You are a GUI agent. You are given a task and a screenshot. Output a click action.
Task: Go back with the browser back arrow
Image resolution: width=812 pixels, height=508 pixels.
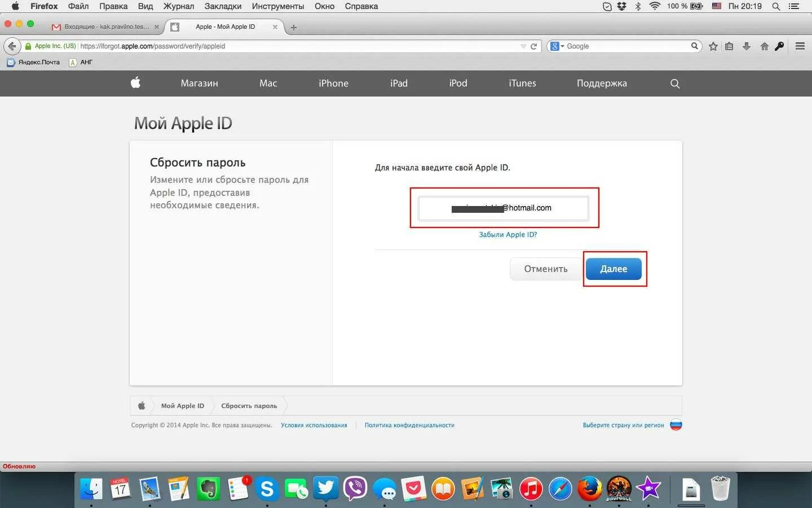tap(12, 46)
